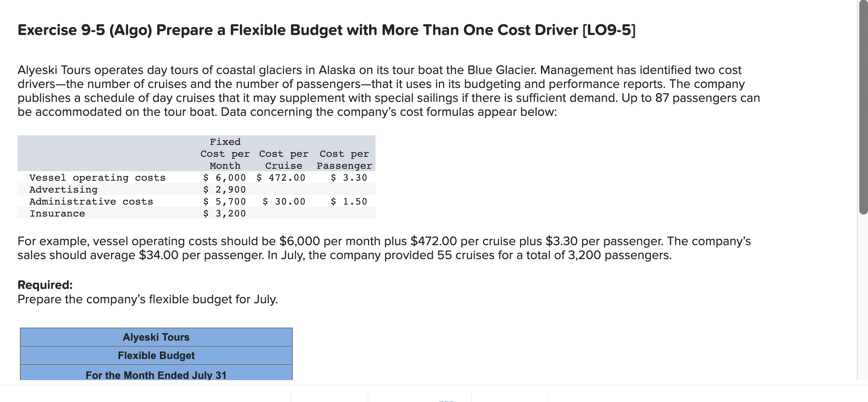Click the 'Required:' section heading
Image resolution: width=868 pixels, height=402 pixels.
(45, 285)
